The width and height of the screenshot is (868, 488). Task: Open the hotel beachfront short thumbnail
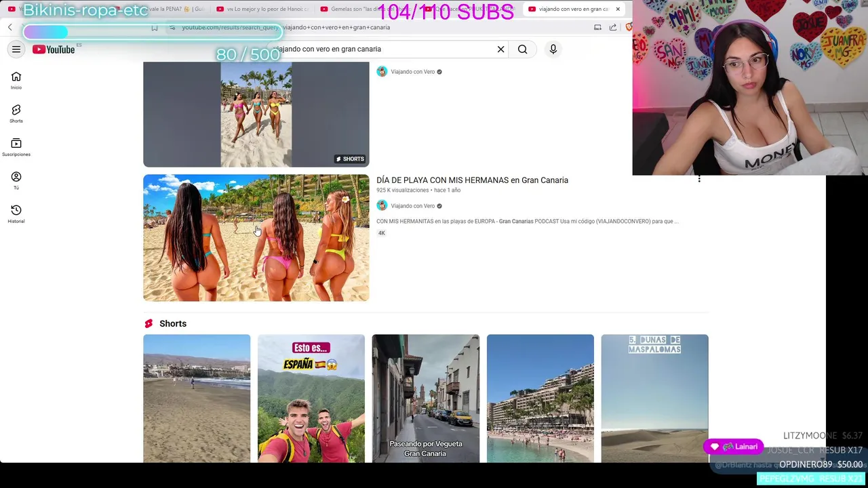point(540,399)
